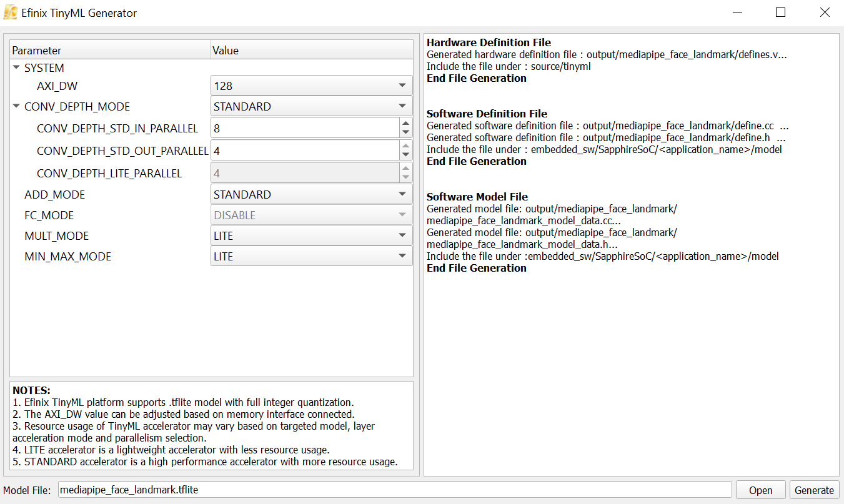
Task: Click the Value column header
Action: point(311,51)
